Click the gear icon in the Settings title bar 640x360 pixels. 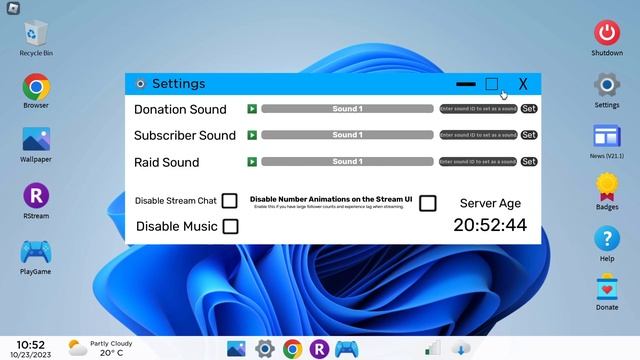tap(140, 84)
